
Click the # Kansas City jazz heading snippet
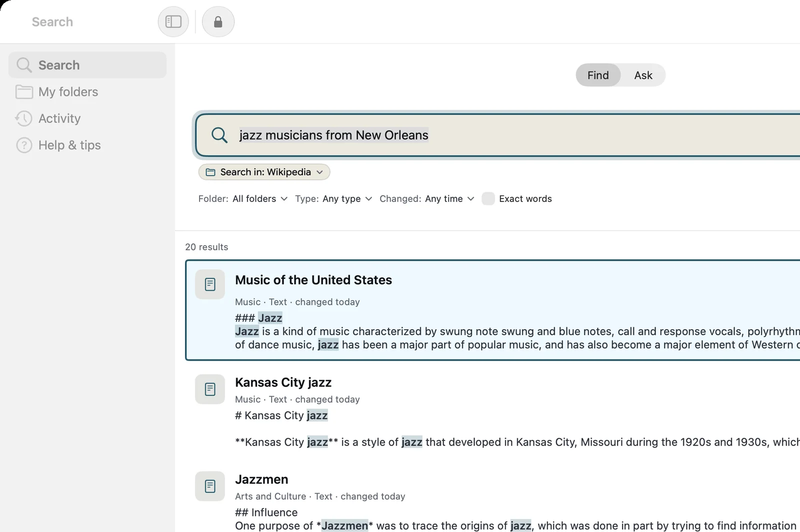pos(281,415)
